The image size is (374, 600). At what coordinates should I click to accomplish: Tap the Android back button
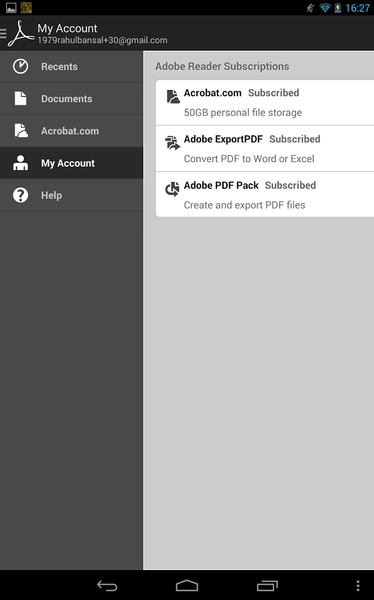(x=107, y=585)
